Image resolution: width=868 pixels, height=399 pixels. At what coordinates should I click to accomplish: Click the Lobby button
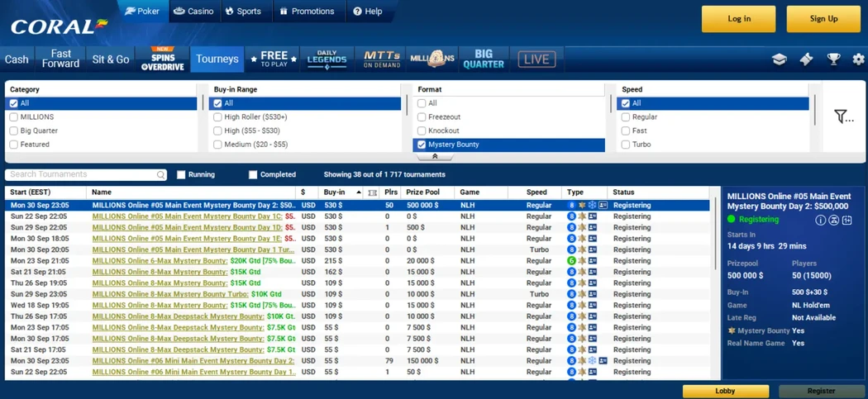(x=725, y=392)
